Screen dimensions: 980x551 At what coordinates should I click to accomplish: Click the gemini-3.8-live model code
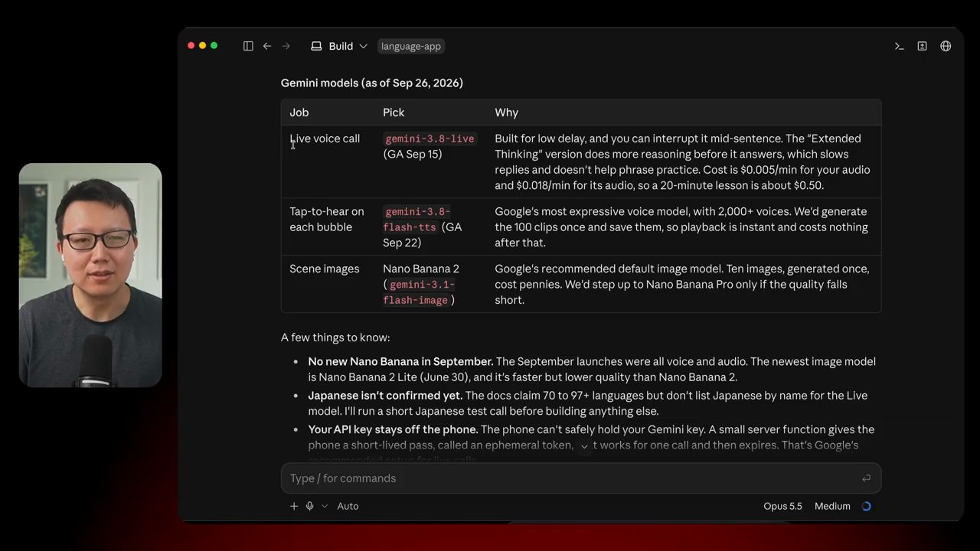(x=430, y=139)
